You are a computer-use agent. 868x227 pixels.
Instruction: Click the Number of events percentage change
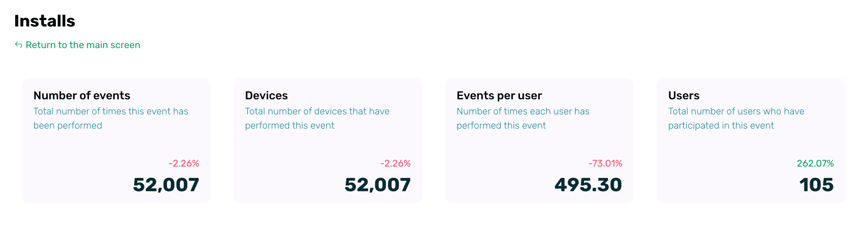click(x=184, y=163)
